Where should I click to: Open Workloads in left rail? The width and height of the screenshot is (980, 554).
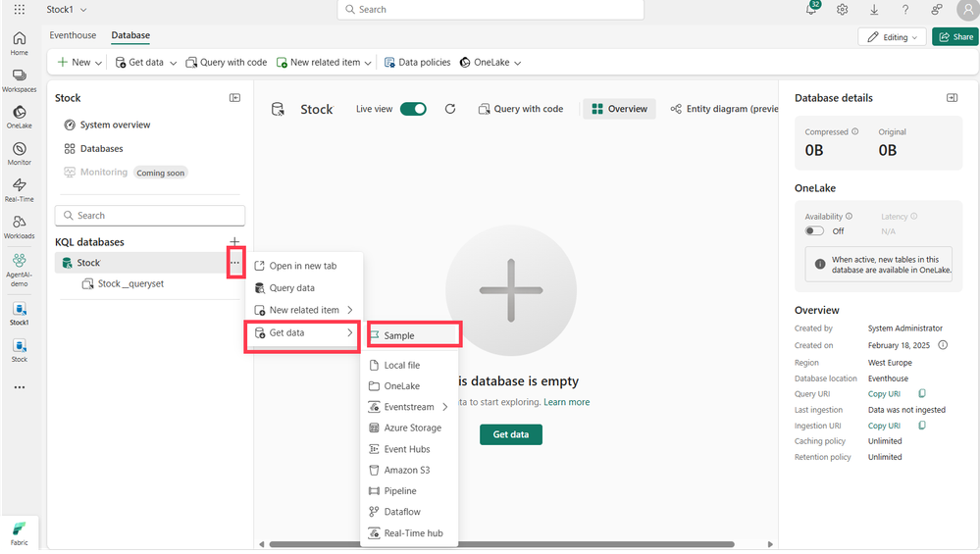coord(20,227)
